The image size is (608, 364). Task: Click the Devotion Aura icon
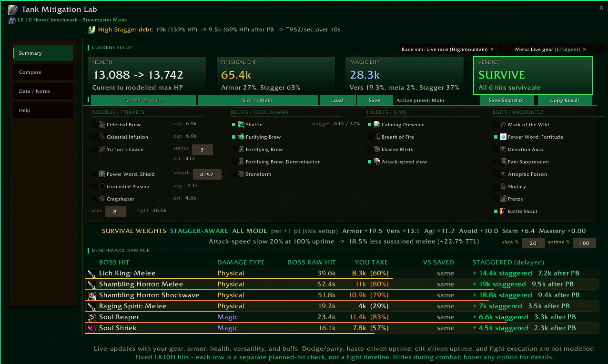[503, 149]
